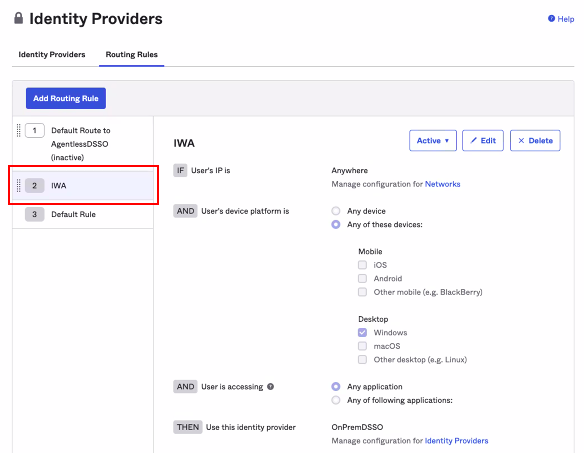Click the pencil icon in the Edit button

pyautogui.click(x=473, y=140)
